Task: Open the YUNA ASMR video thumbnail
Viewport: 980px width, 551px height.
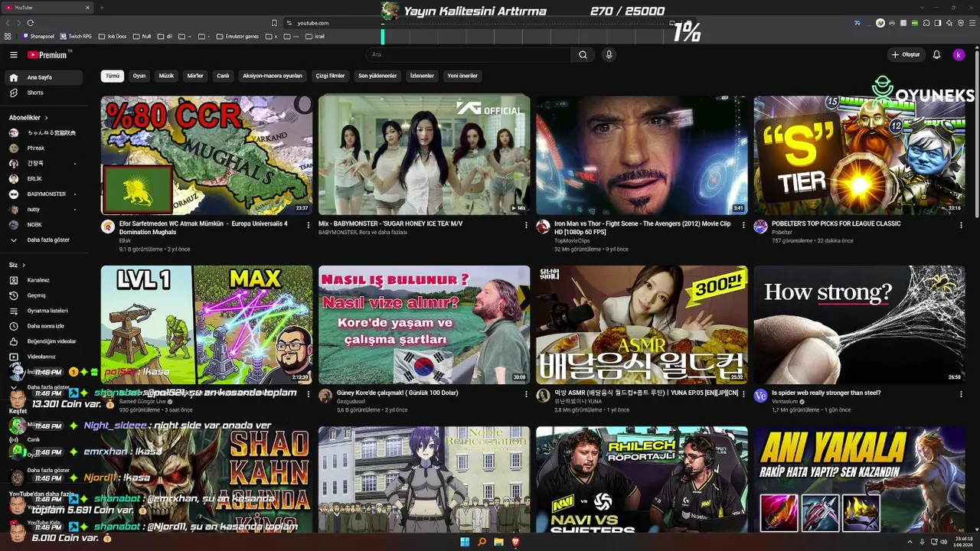Action: [642, 324]
